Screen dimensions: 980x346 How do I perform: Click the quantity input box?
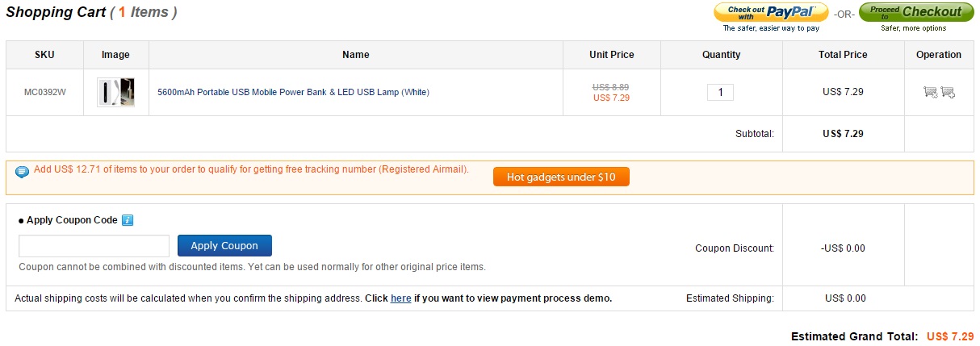coord(720,92)
